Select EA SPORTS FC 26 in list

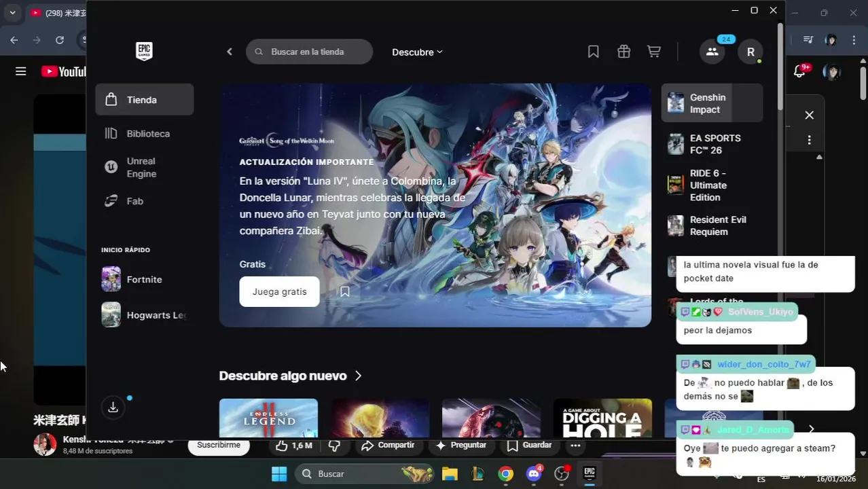[712, 144]
